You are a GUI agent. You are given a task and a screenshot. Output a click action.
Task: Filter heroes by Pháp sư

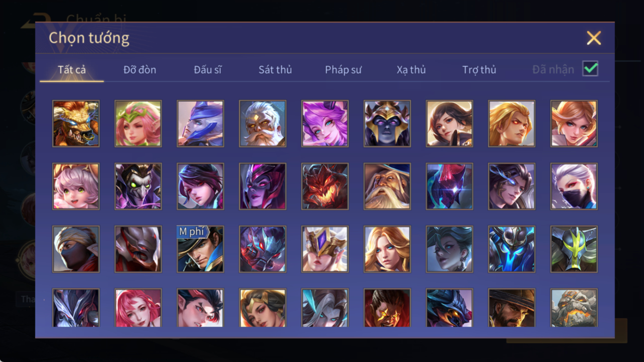(343, 70)
